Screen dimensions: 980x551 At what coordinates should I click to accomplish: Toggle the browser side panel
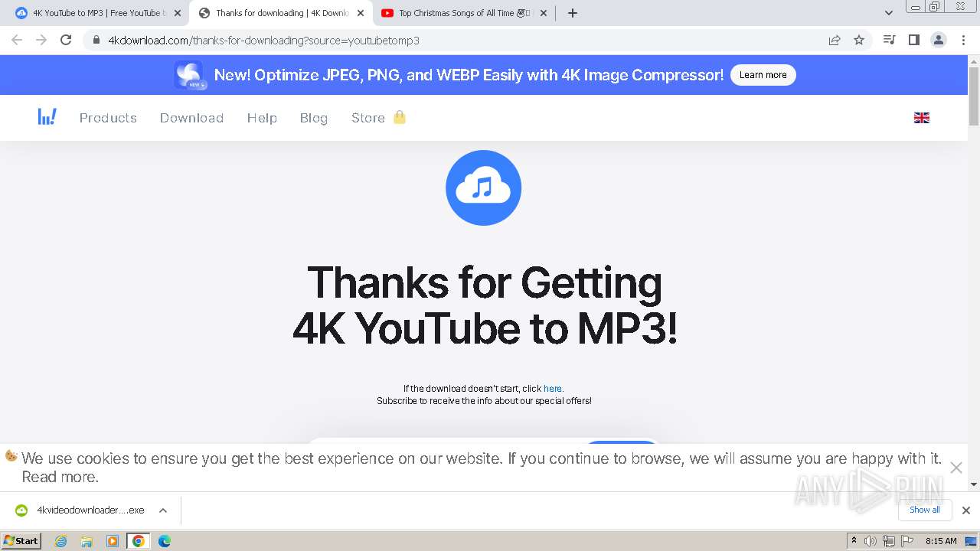pos(913,40)
